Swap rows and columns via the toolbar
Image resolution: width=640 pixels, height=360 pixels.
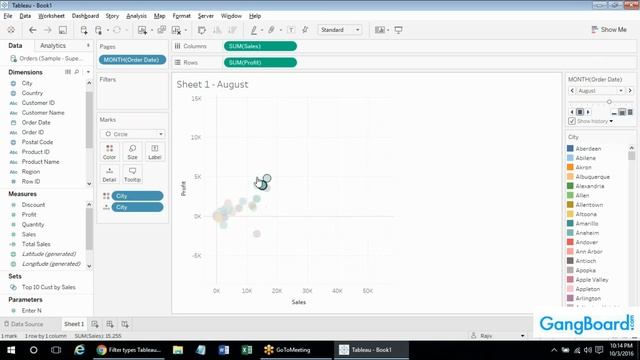pos(202,30)
